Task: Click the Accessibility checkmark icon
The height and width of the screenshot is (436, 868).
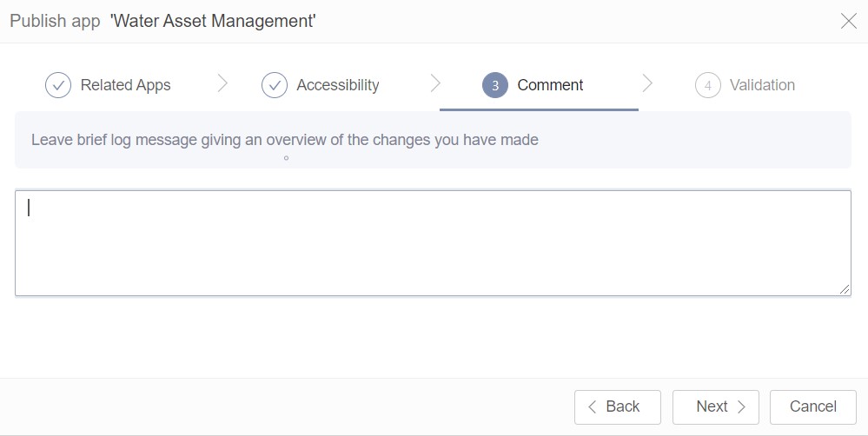Action: point(274,85)
